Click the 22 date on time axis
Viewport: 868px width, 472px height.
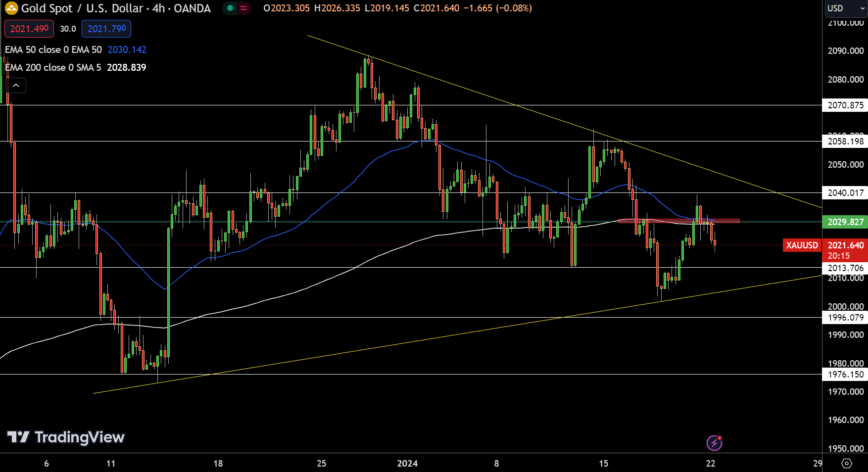[x=711, y=464]
